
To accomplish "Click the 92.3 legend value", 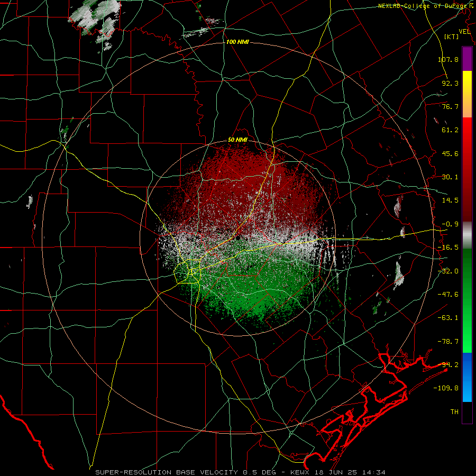I will click(x=450, y=83).
